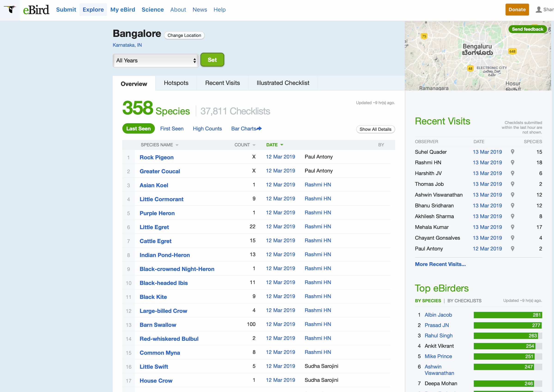Click map pin icon for Mehala Kumar's visit

tap(512, 227)
